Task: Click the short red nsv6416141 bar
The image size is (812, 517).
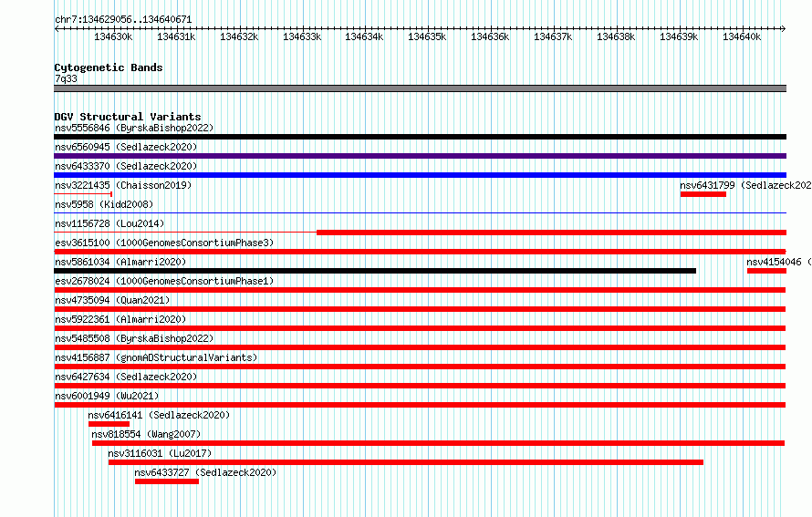Action: (x=109, y=424)
